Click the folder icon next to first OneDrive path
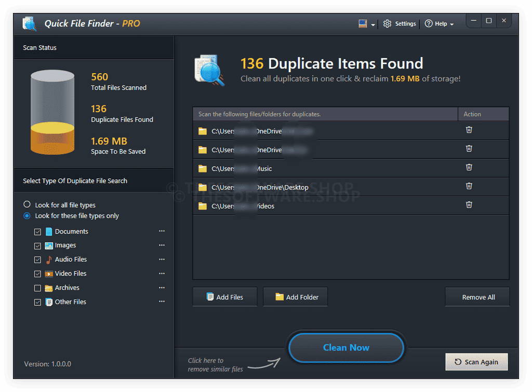 point(203,131)
